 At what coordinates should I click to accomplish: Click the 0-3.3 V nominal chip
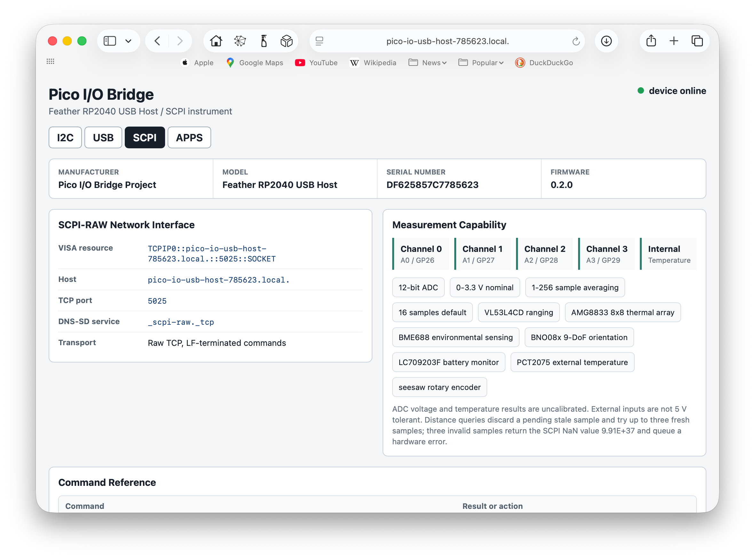point(485,287)
